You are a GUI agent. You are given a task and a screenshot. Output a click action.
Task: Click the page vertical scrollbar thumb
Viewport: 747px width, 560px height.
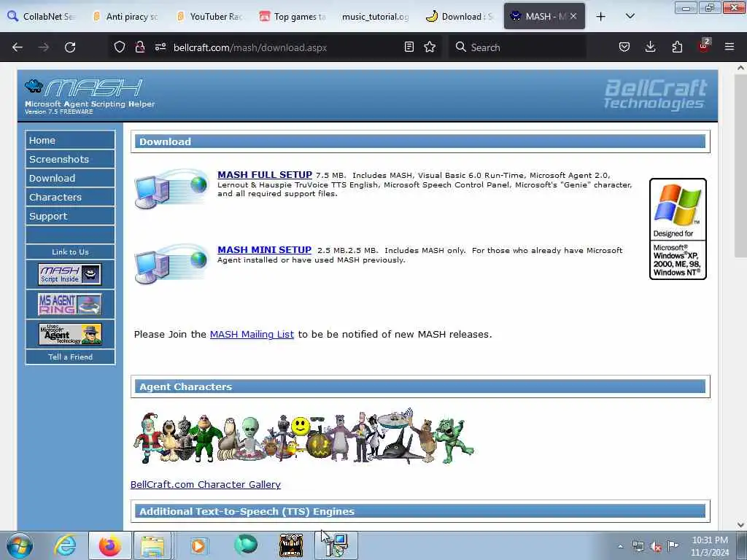tap(740, 167)
